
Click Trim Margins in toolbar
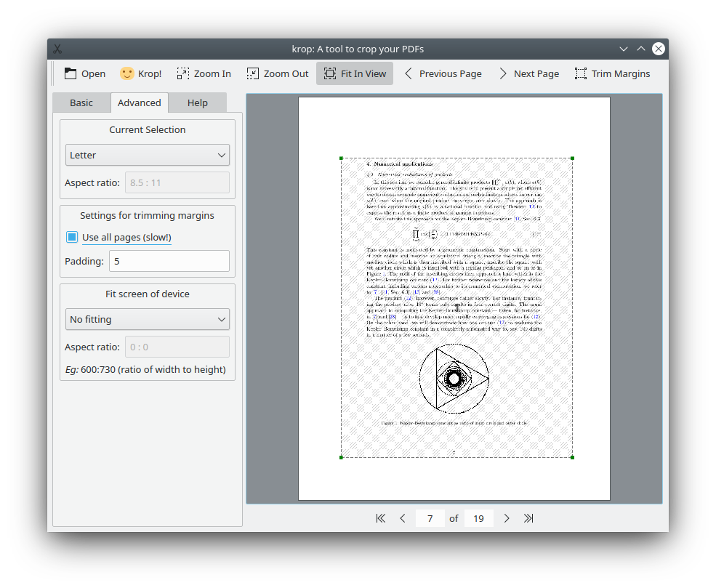[x=612, y=73]
